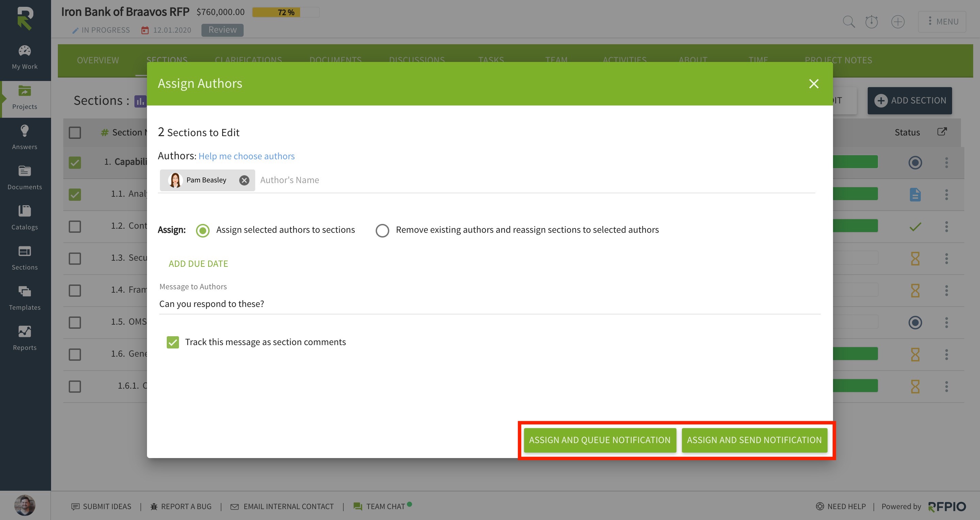Open row options for section 1.4
980x520 pixels.
point(947,291)
